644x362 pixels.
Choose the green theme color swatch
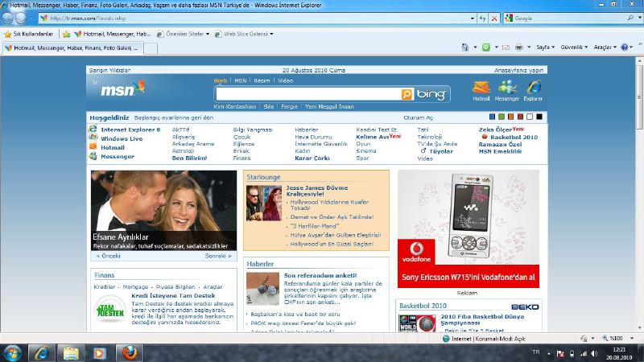(x=502, y=117)
